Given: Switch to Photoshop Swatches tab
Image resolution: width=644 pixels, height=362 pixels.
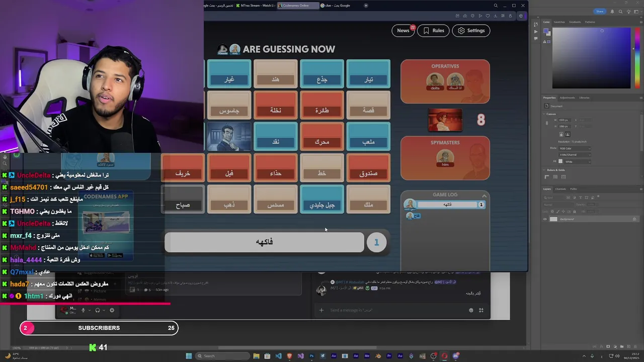Looking at the screenshot, I should click(x=559, y=22).
